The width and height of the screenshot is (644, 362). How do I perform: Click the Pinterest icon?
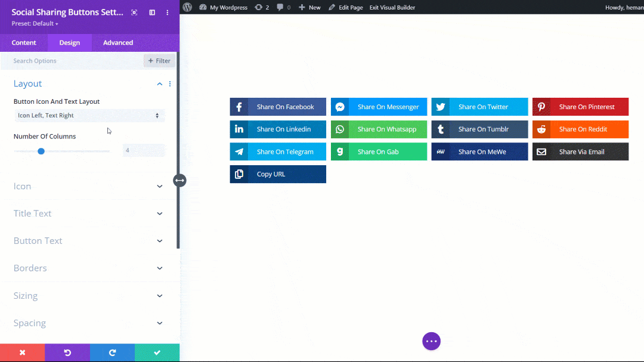541,107
